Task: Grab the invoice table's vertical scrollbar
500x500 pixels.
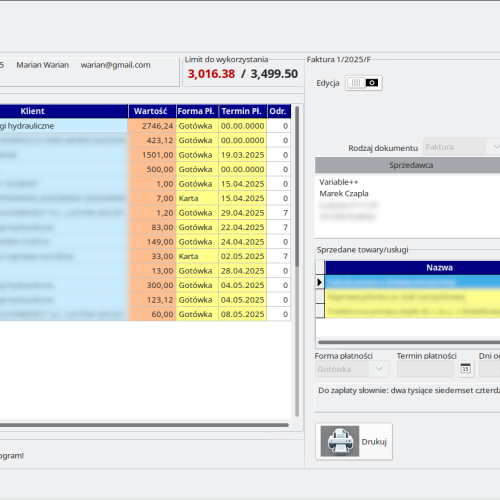Action: pos(297,187)
